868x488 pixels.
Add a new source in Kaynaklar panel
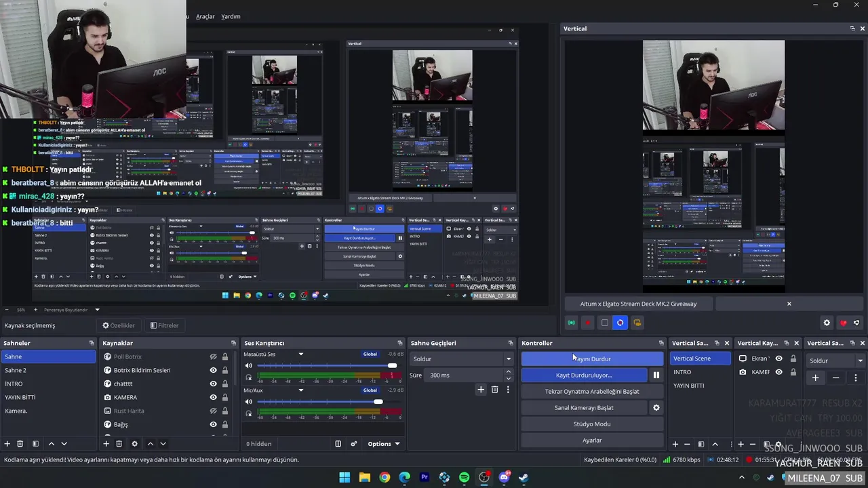[x=106, y=444]
